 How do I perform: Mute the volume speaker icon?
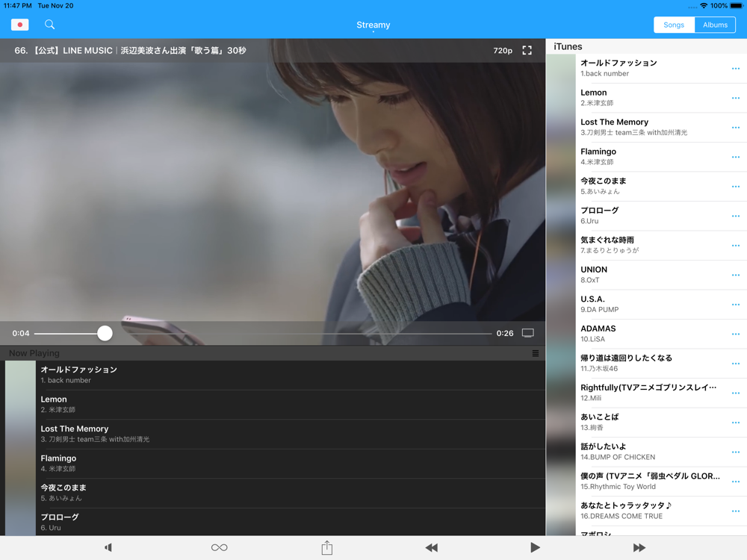[x=108, y=547]
